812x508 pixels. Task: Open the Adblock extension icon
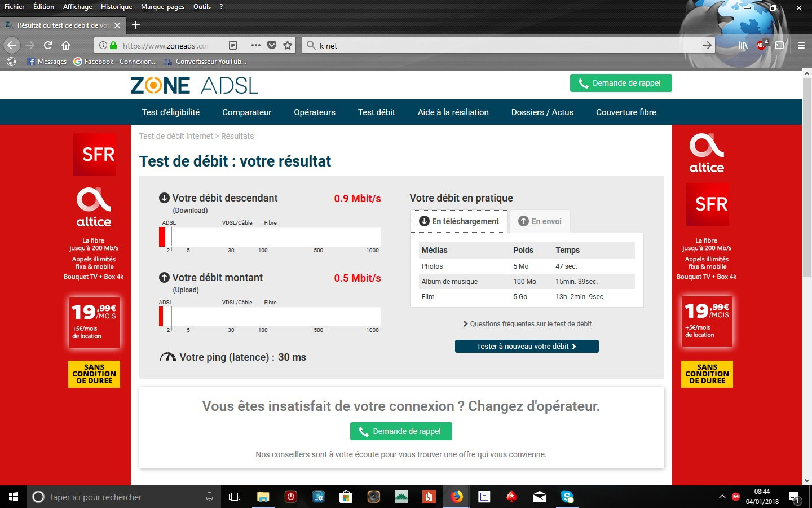761,45
